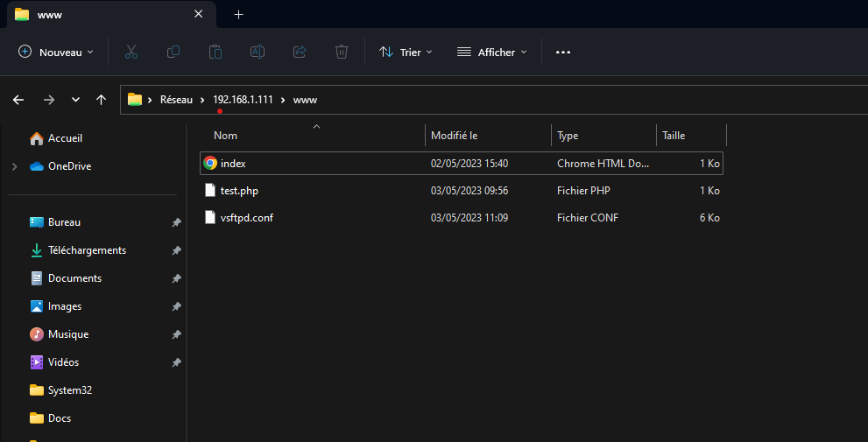The width and height of the screenshot is (868, 442).
Task: Click the folder icon in address bar
Action: point(135,100)
